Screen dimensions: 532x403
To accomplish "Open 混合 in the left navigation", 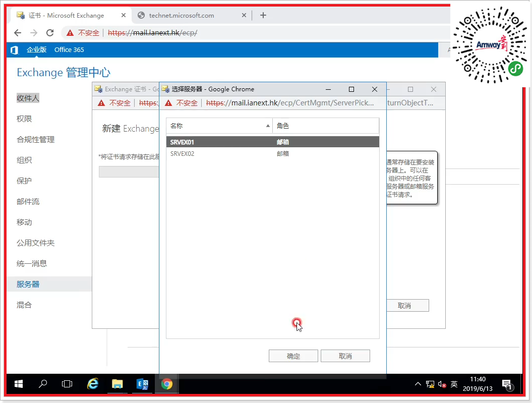I will tap(24, 305).
